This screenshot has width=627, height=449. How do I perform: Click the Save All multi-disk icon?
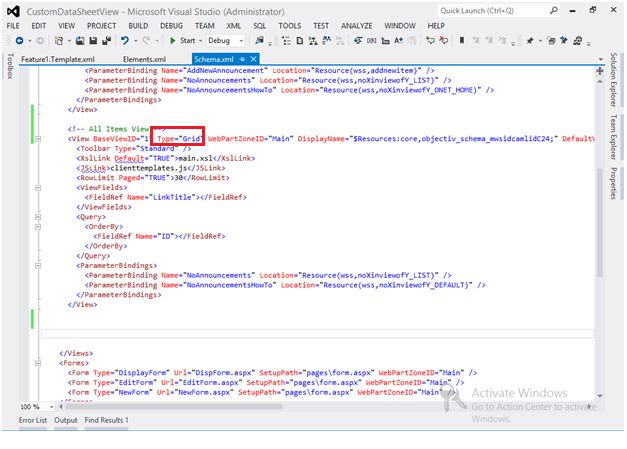pyautogui.click(x=106, y=40)
